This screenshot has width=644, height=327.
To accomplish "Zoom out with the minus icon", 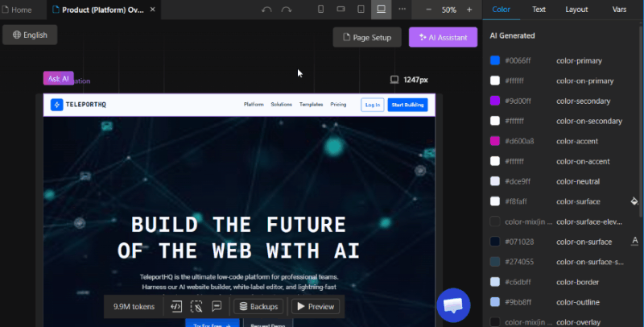I will coord(428,10).
